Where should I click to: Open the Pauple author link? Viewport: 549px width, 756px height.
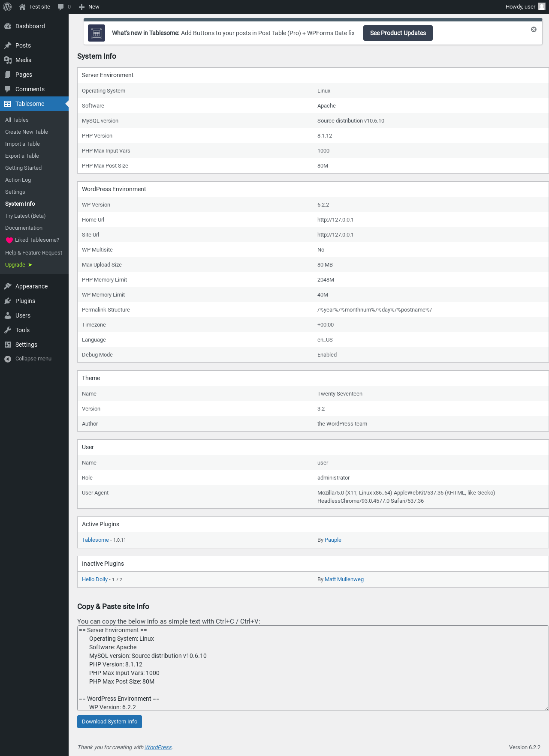tap(333, 540)
